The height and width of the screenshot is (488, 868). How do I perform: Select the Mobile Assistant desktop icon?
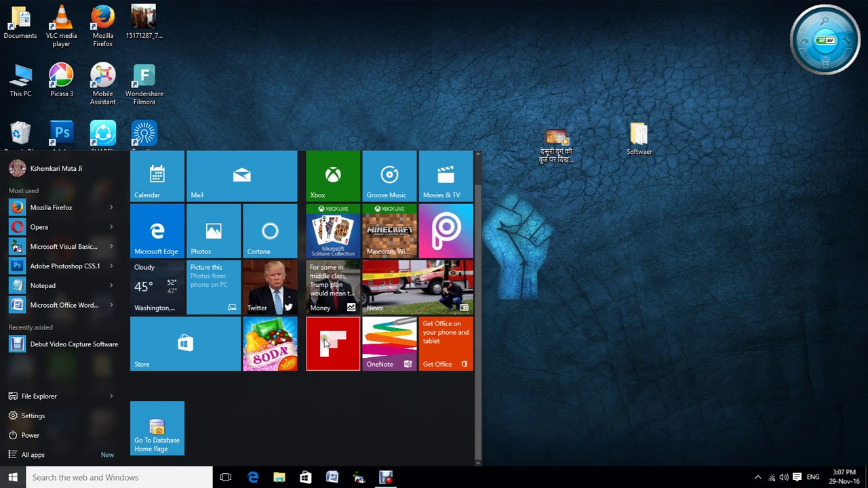point(102,84)
